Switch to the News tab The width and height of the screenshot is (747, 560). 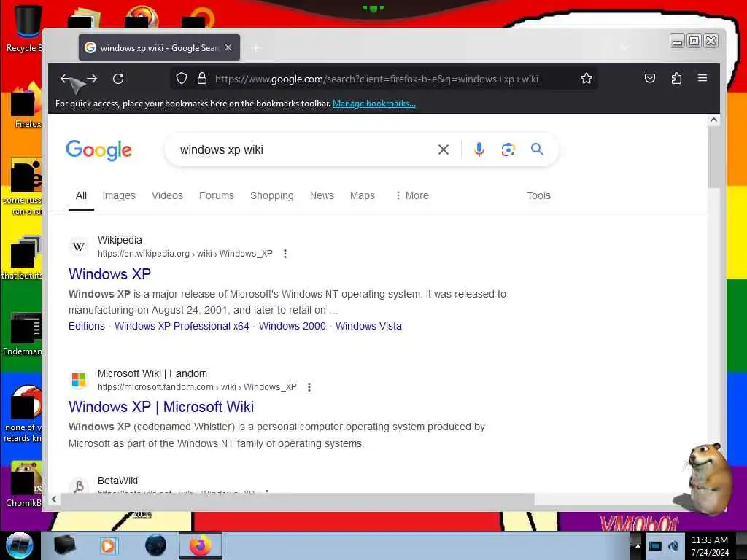pyautogui.click(x=322, y=195)
